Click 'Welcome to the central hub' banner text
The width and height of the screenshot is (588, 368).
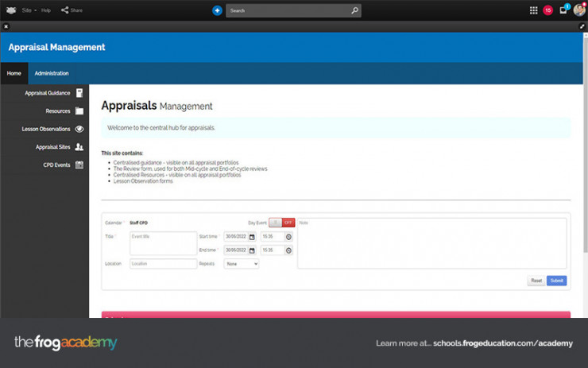(161, 128)
